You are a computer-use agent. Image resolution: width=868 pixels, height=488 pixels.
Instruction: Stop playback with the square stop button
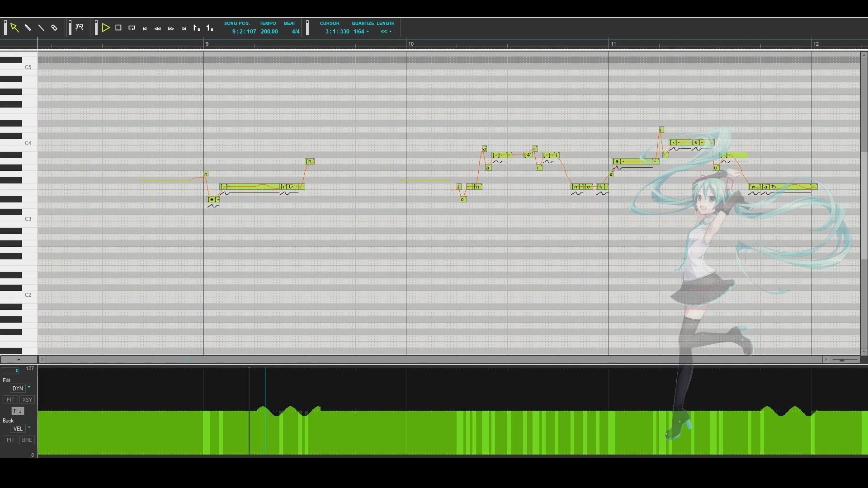[118, 28]
